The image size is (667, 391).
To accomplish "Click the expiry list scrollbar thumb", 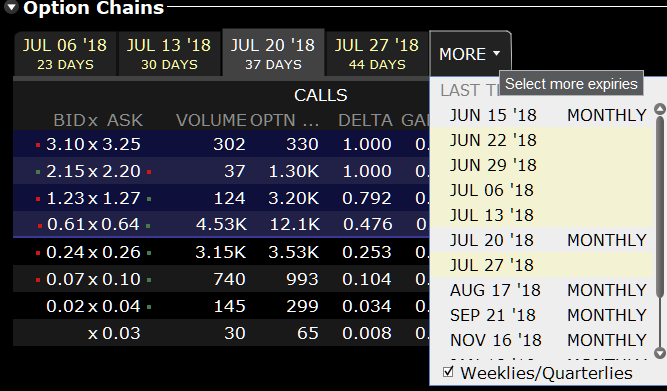I will [660, 206].
